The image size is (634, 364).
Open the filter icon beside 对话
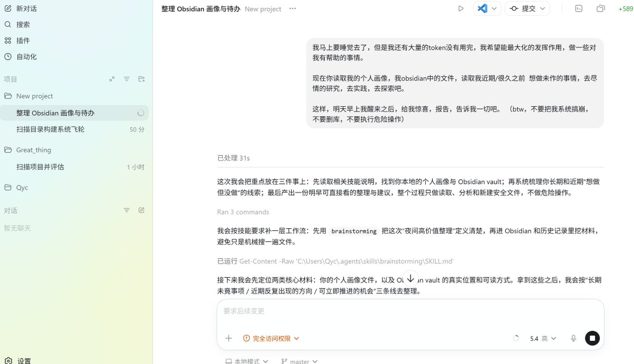pos(127,210)
